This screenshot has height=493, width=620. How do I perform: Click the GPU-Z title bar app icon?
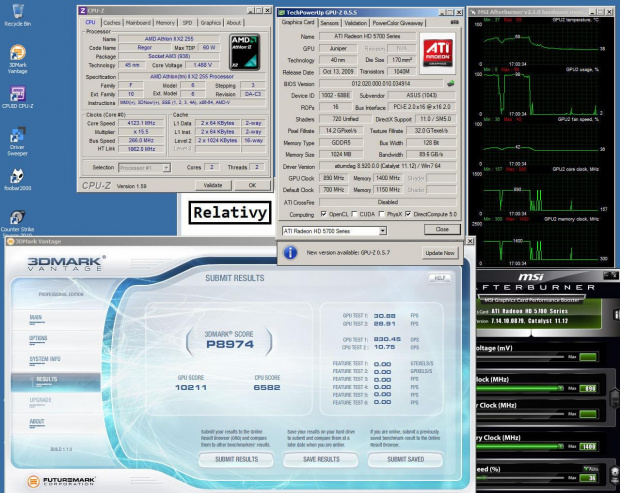pyautogui.click(x=282, y=13)
